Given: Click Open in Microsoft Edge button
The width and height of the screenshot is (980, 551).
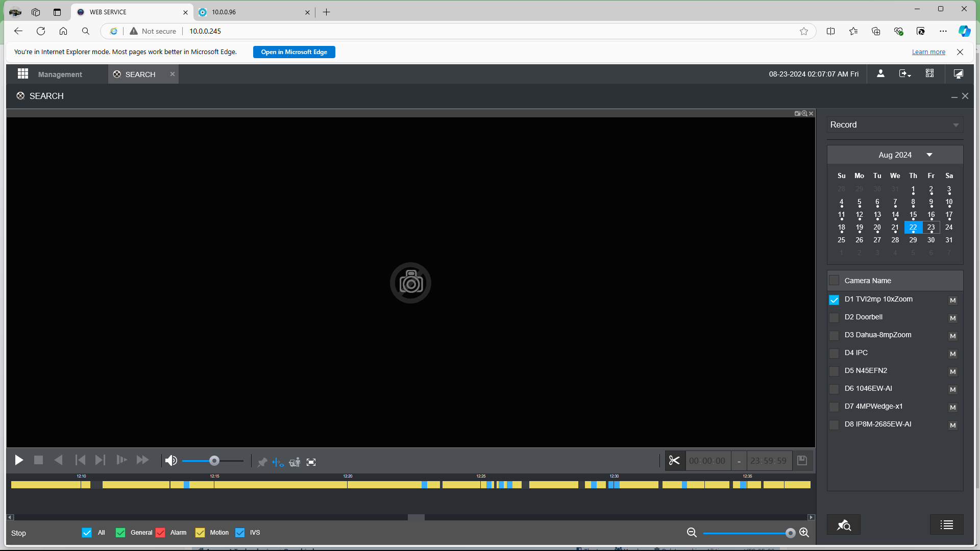Looking at the screenshot, I should (x=294, y=52).
